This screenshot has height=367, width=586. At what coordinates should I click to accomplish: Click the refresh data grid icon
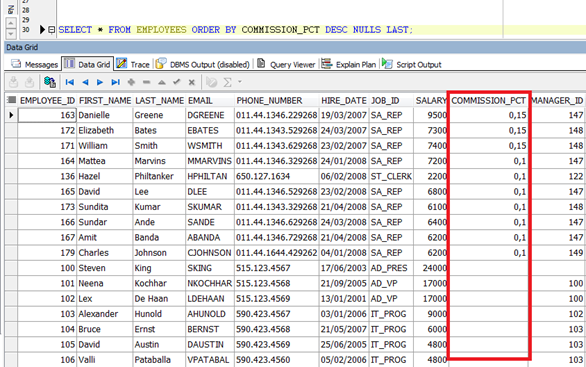(x=50, y=82)
